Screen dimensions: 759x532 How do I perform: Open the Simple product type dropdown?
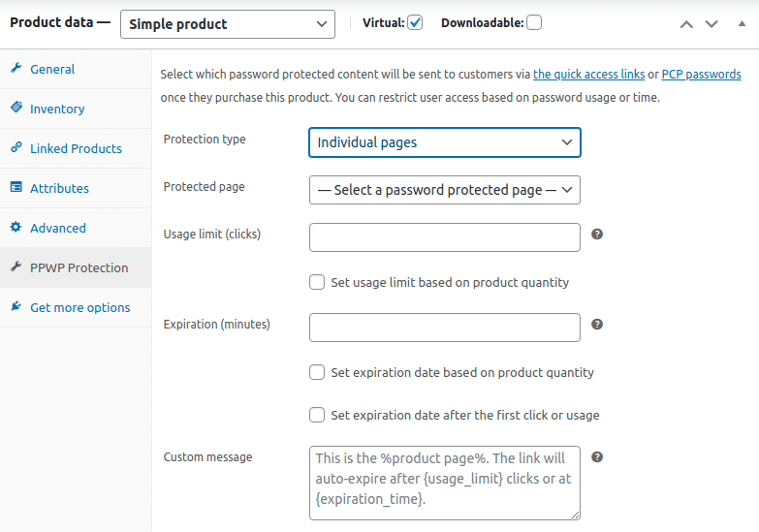coord(228,24)
